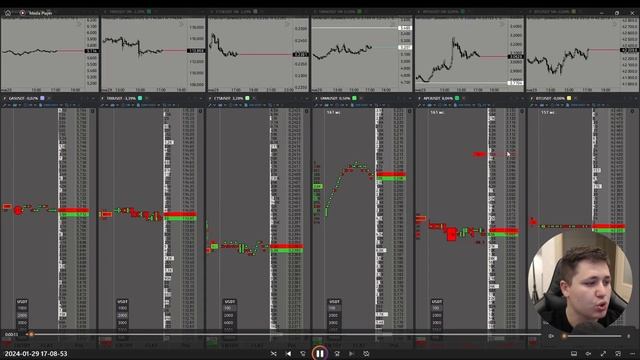Viewport: 640px width, 360px height.
Task: Open the GASUSDT mini chart at top
Action: tap(49, 54)
